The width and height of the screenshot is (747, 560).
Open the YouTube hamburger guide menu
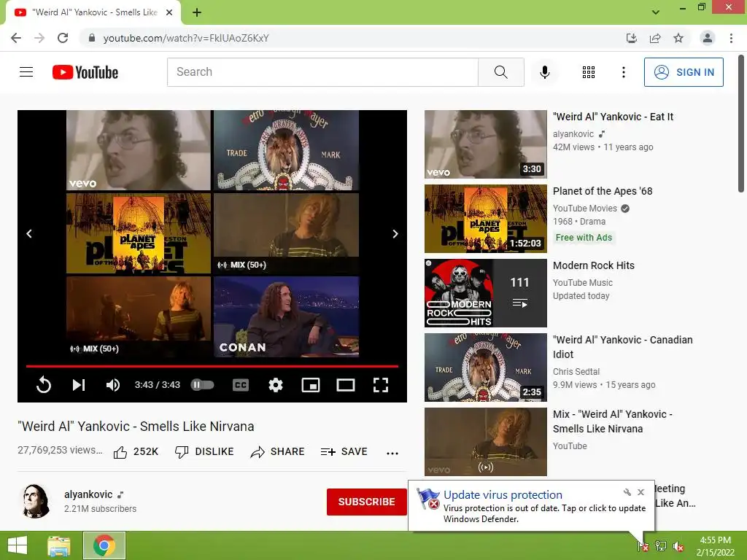26,72
